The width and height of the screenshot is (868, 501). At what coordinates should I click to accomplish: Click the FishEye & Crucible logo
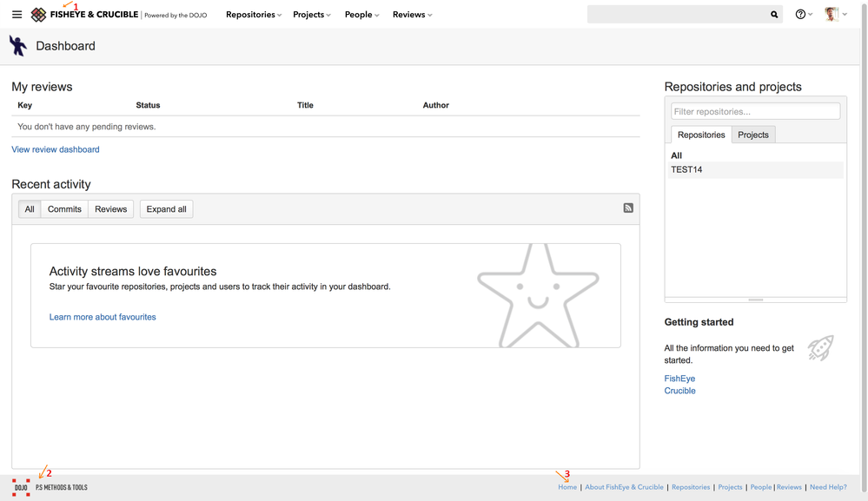[x=84, y=15]
